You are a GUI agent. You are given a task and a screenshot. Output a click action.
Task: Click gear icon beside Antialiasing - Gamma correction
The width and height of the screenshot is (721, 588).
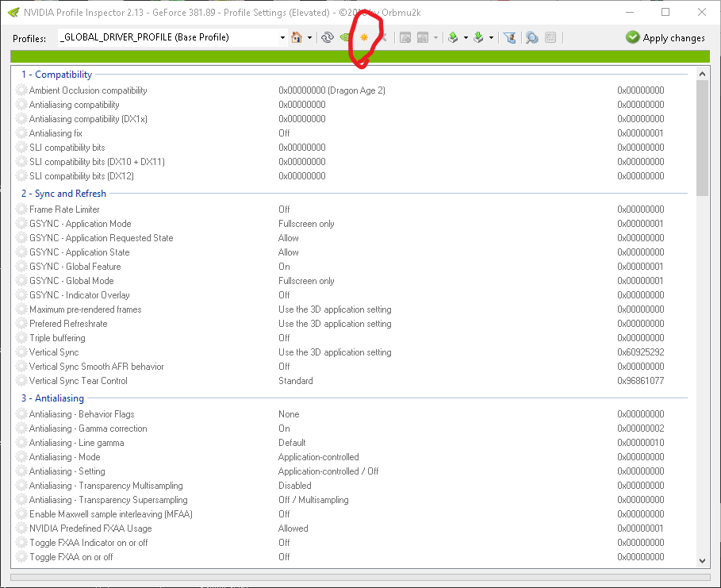pos(21,429)
